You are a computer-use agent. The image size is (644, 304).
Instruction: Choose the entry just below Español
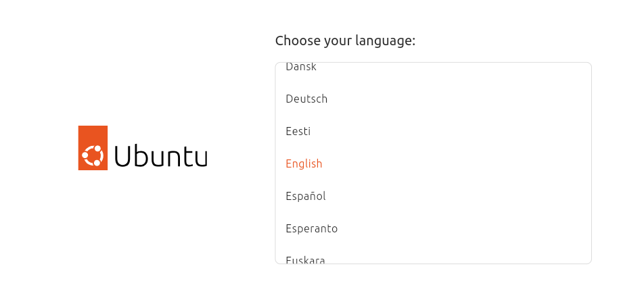point(311,228)
